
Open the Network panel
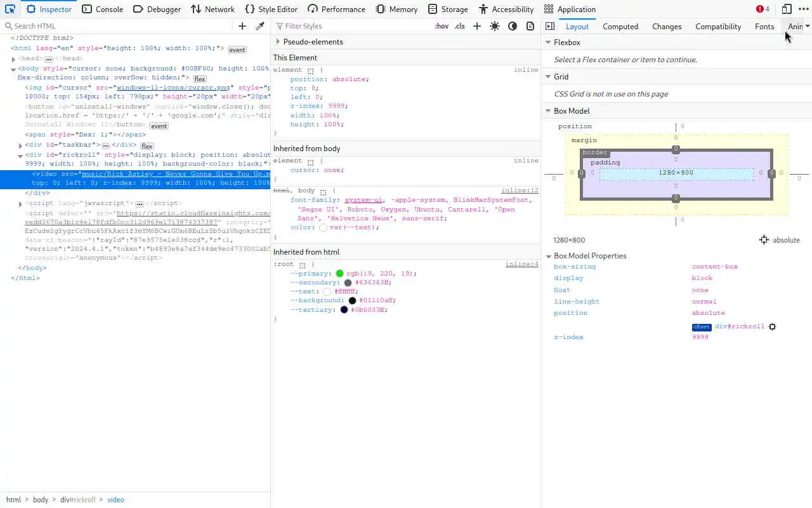tap(213, 9)
